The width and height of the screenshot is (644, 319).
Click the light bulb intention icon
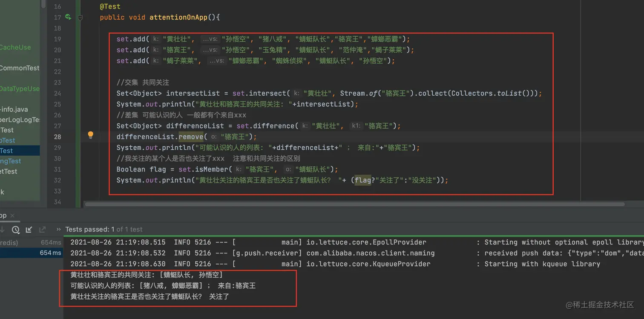click(90, 135)
